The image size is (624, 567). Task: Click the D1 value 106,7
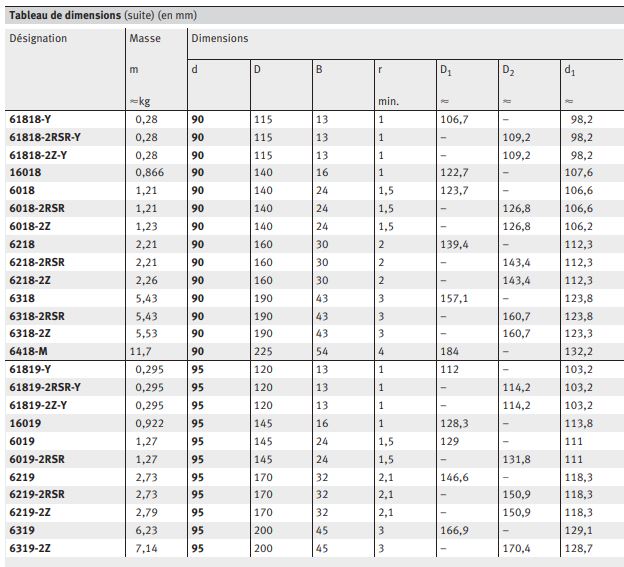tap(454, 119)
